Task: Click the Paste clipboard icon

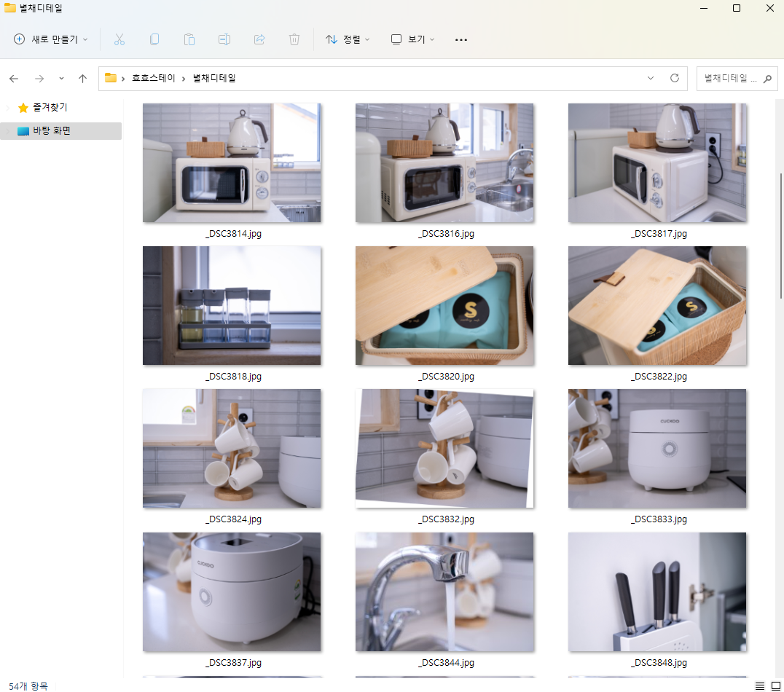Action: point(189,39)
